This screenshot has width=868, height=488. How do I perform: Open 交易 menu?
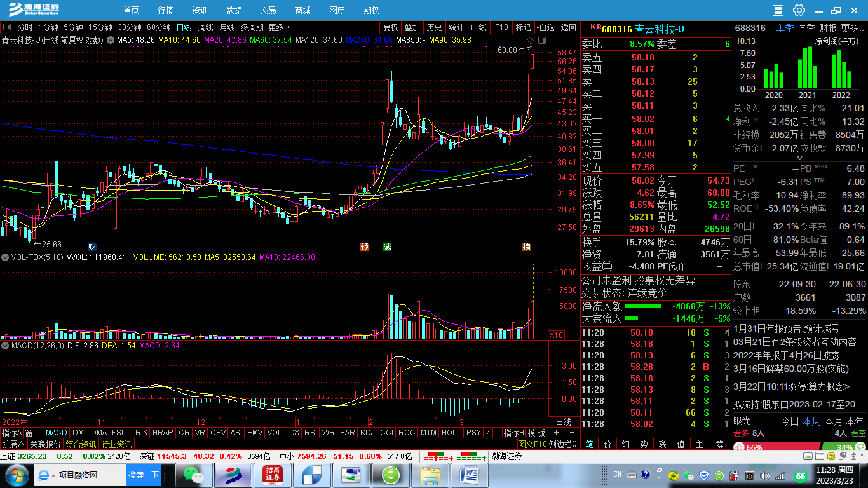[268, 10]
